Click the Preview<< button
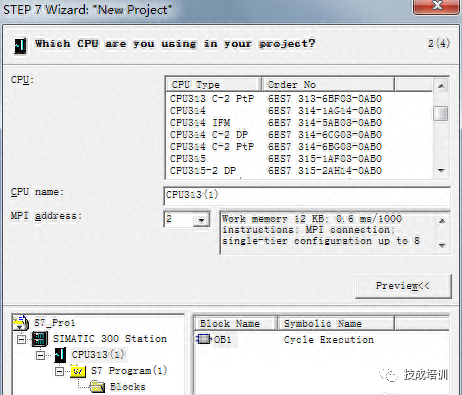 point(403,286)
